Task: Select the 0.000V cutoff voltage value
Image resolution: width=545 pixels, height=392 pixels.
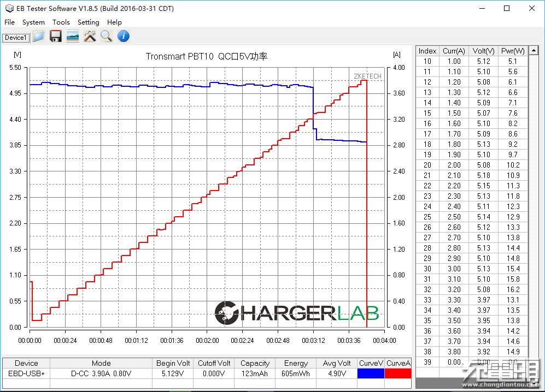Action: point(214,373)
